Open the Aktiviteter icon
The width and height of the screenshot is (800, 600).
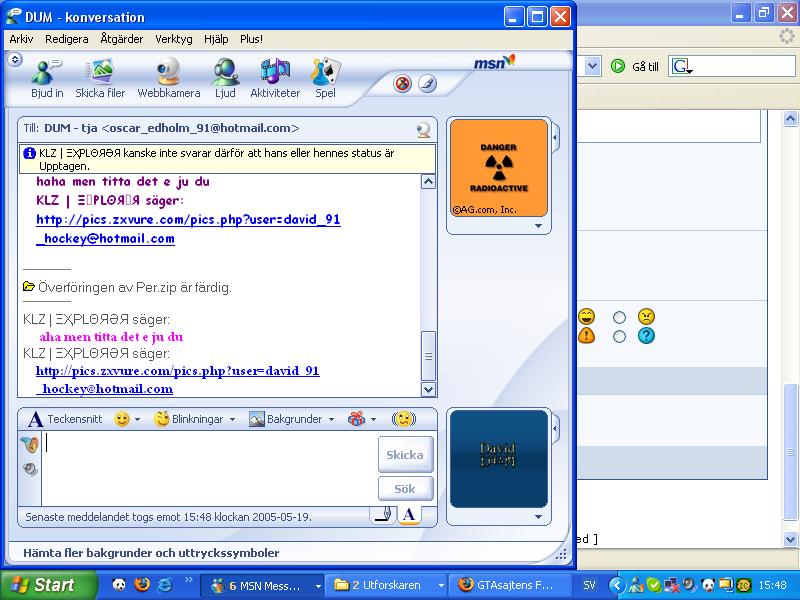(x=275, y=78)
